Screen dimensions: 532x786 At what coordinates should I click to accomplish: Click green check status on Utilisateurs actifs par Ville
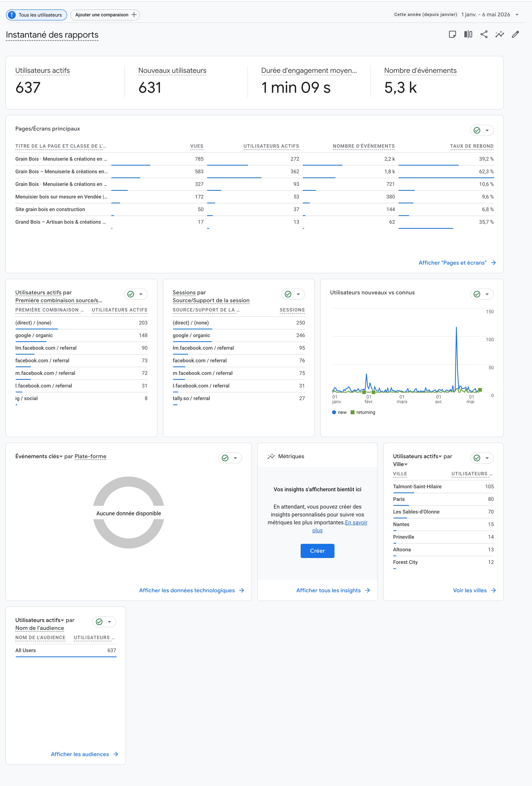point(477,458)
